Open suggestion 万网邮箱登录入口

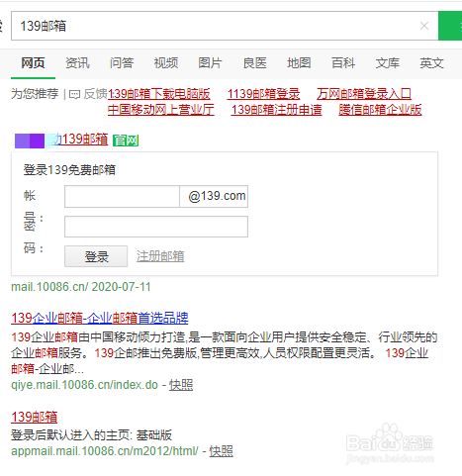364,94
